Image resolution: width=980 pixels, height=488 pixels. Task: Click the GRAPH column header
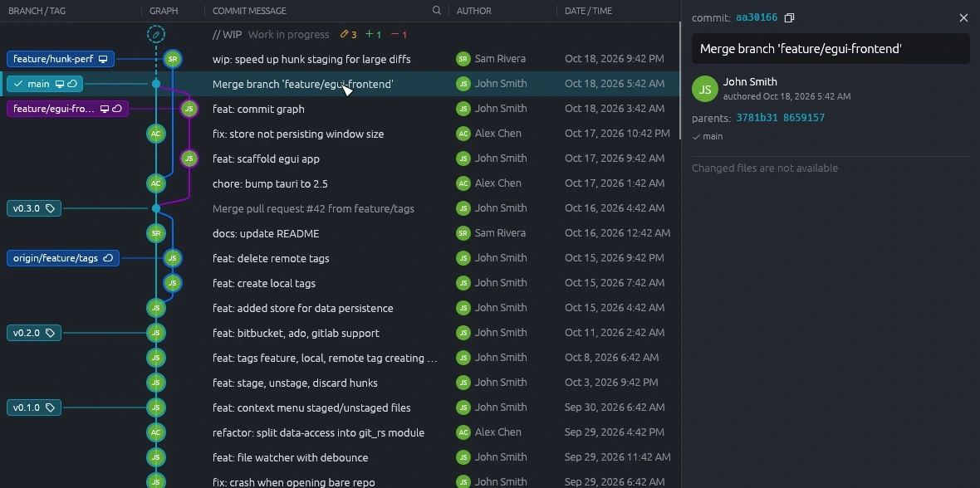(164, 11)
